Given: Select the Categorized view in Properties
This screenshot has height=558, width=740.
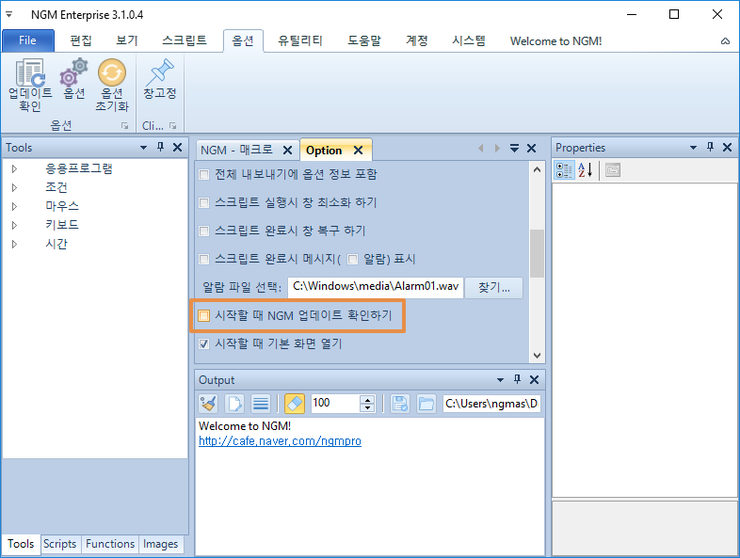Looking at the screenshot, I should (564, 170).
